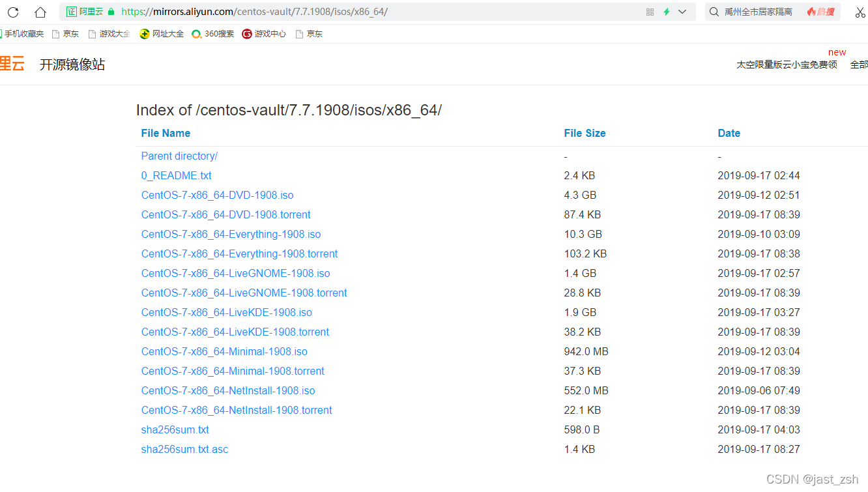Screen dimensions: 868x492
Task: Click the green lightning speed-mode icon
Action: (x=667, y=12)
